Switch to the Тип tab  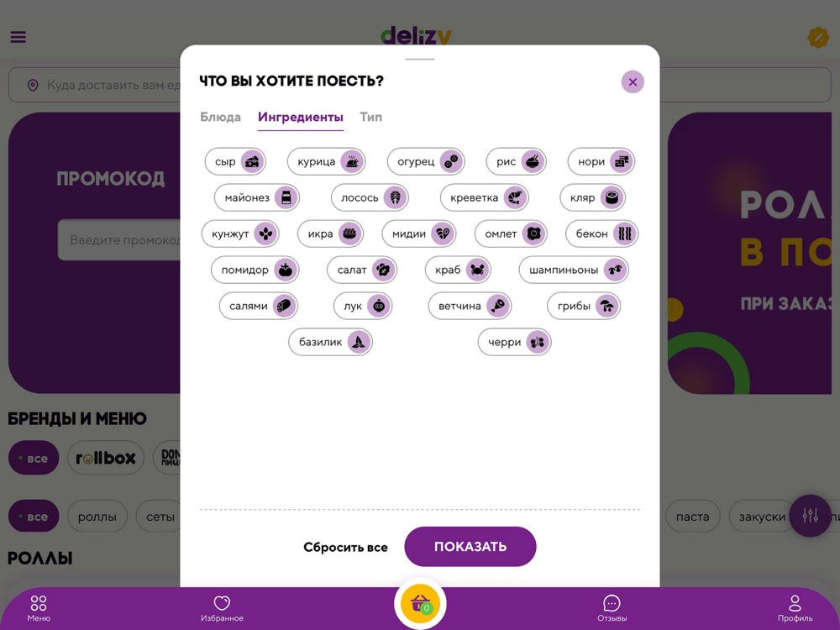(x=370, y=117)
